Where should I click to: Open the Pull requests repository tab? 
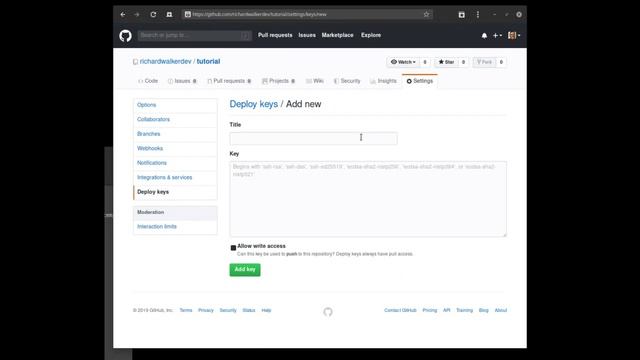pos(229,81)
